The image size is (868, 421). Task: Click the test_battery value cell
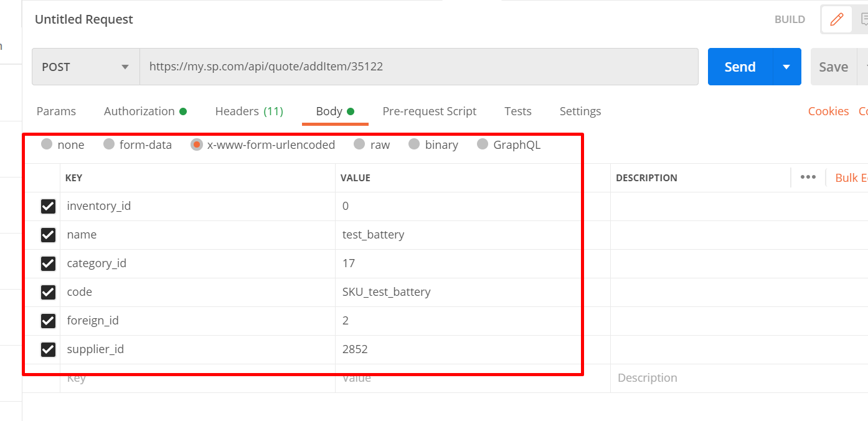tap(374, 235)
